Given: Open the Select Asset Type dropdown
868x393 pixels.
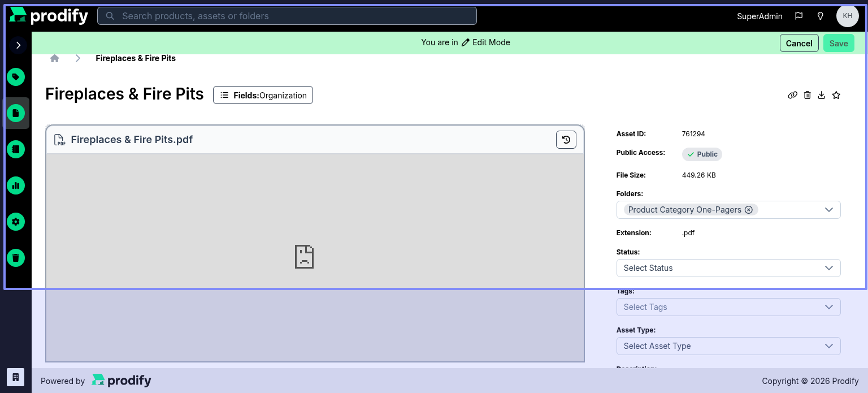Looking at the screenshot, I should [x=728, y=346].
